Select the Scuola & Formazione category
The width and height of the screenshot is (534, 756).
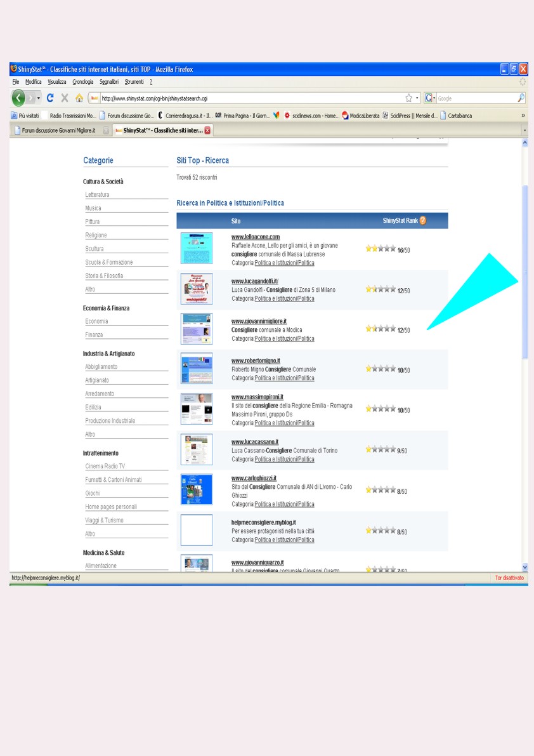tap(109, 262)
